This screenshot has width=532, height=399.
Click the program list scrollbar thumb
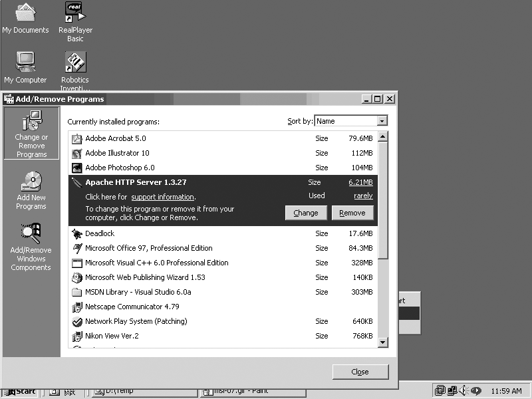[383, 200]
